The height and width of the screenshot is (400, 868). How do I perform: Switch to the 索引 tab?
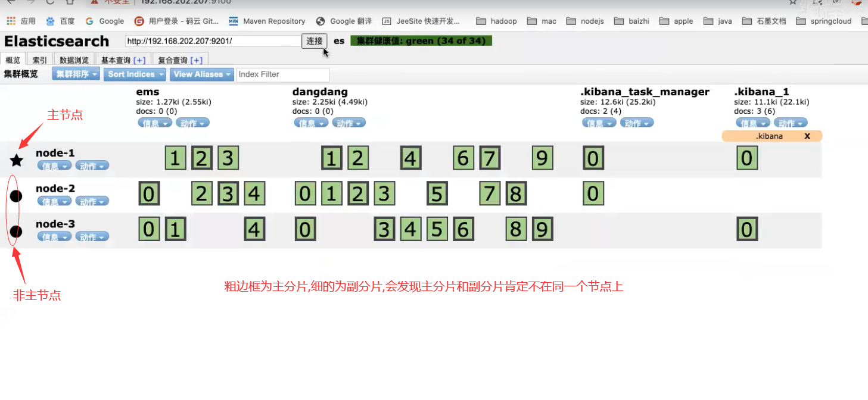click(x=40, y=60)
